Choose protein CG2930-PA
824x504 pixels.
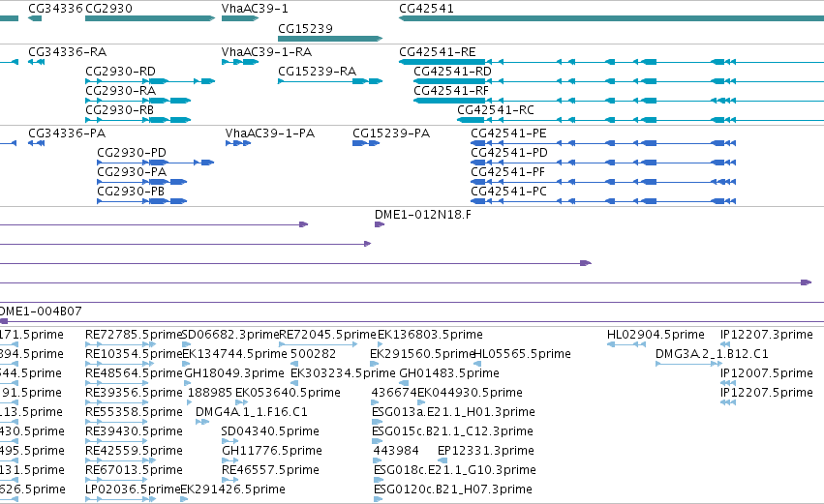pyautogui.click(x=132, y=172)
